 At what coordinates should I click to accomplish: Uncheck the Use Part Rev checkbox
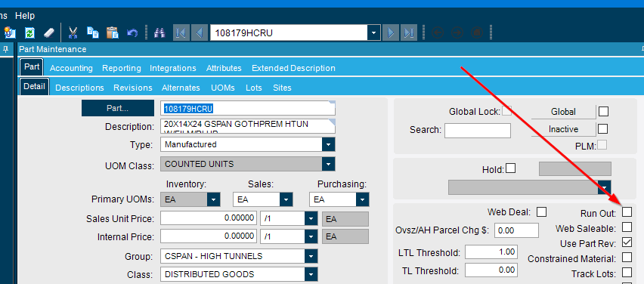pos(627,242)
